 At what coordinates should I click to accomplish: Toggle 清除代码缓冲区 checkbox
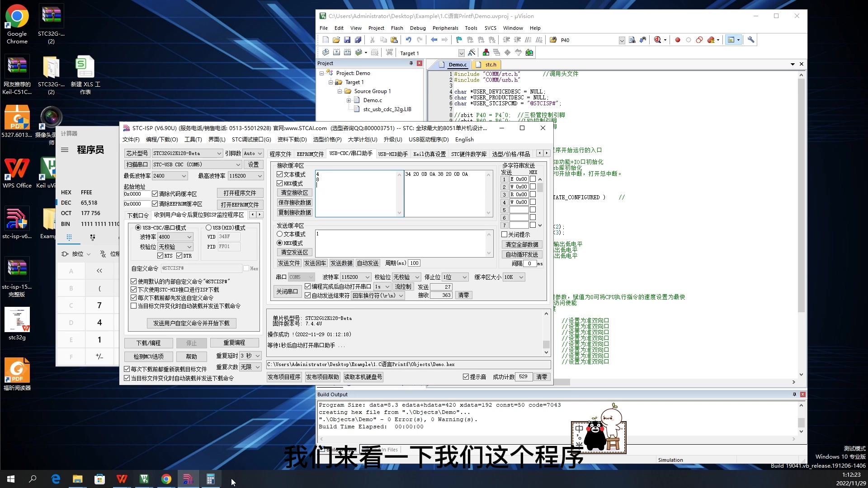coord(155,194)
